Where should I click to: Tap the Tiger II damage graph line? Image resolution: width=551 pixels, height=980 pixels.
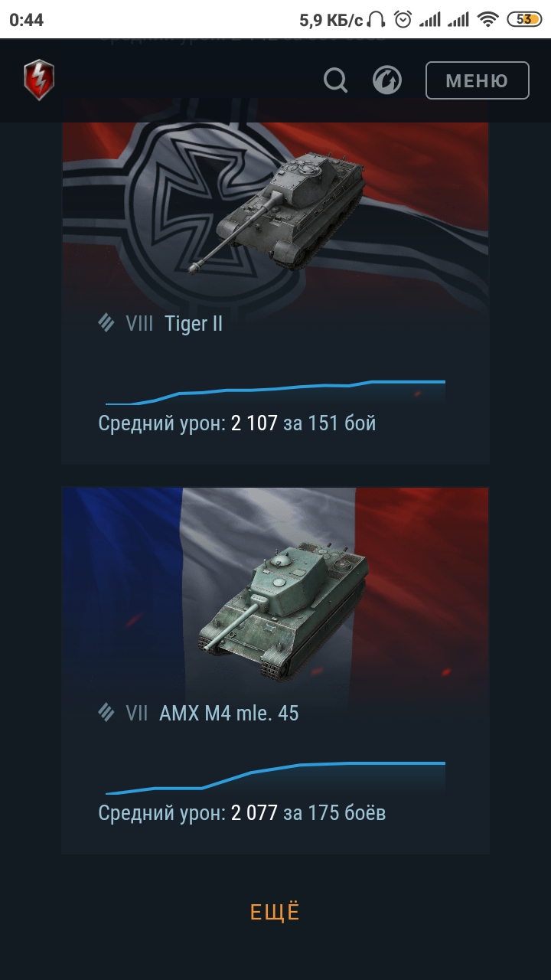[x=275, y=391]
